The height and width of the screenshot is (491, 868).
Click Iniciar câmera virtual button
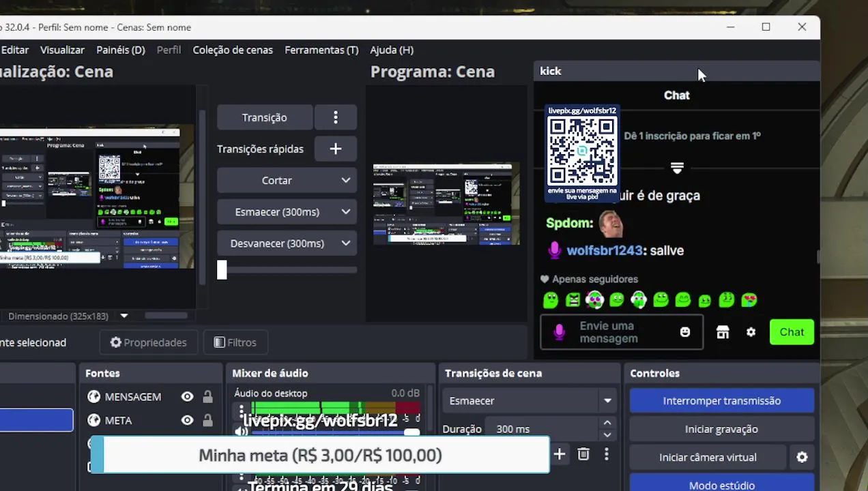tap(708, 458)
